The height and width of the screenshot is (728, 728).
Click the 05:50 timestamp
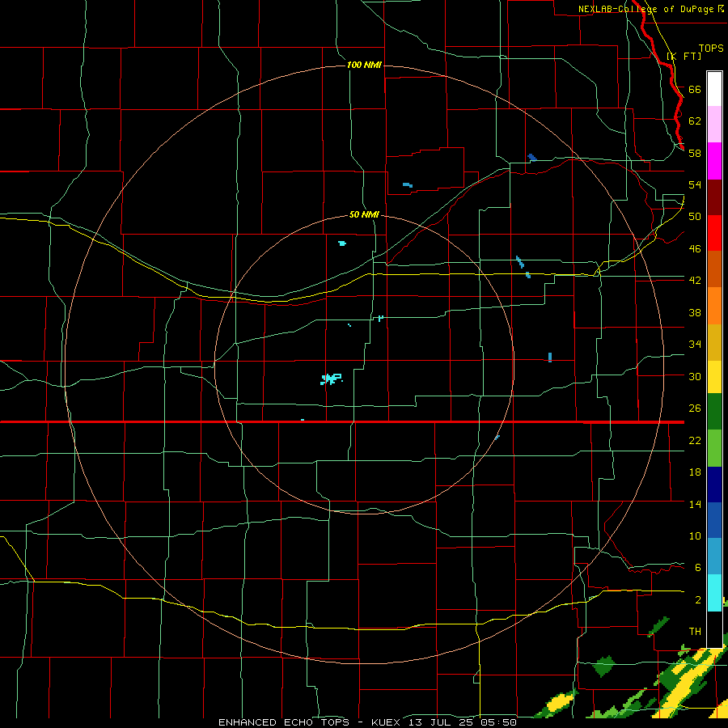[499, 722]
